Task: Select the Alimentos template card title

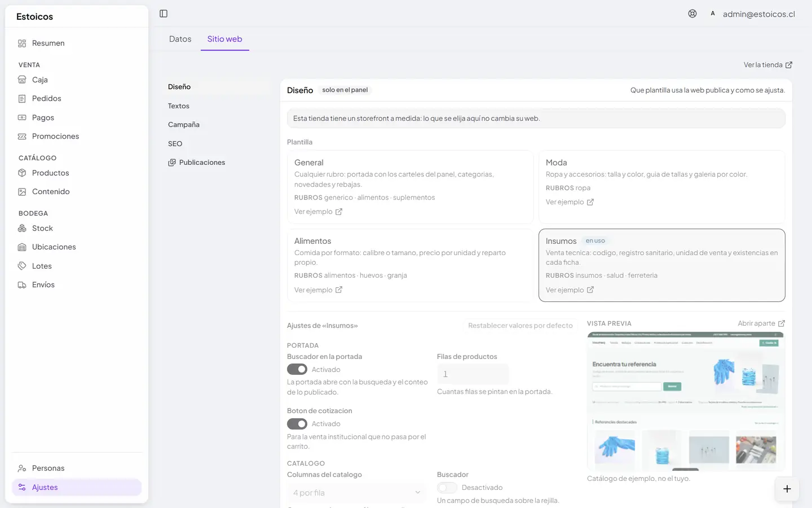Action: 313,241
